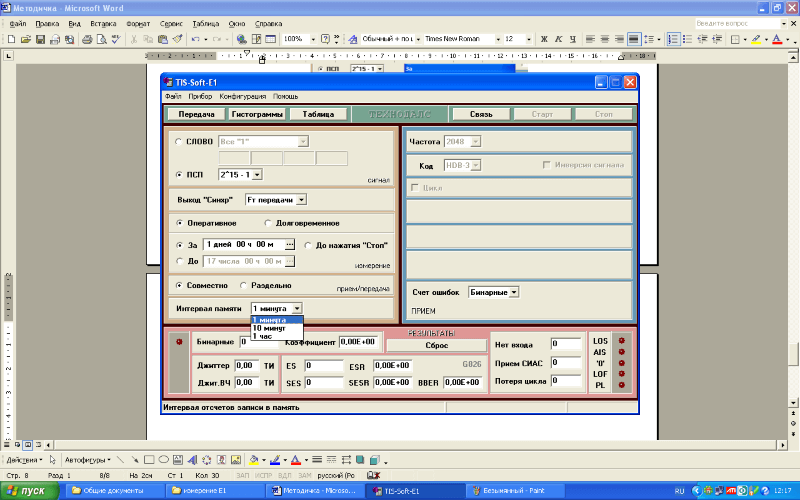Open Times New Roman font dropdown

[498, 39]
